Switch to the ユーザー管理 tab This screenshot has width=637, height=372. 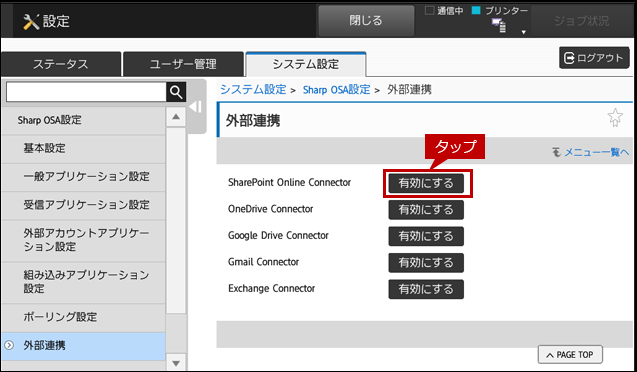click(x=183, y=64)
